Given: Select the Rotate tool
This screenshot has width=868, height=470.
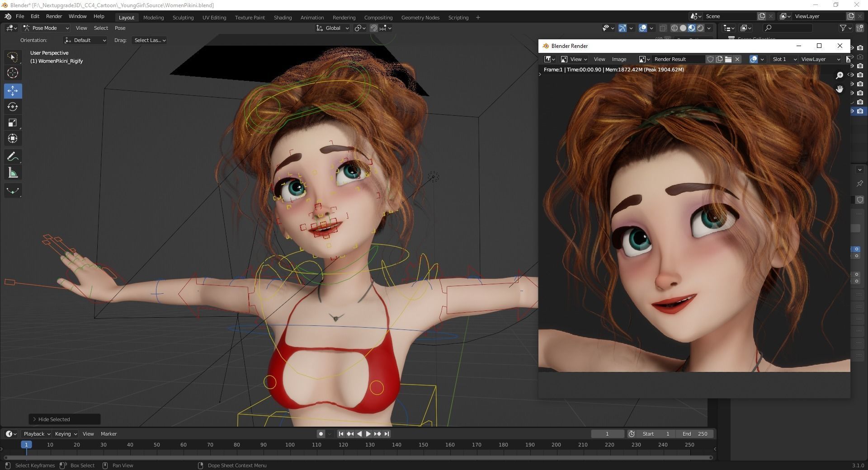Looking at the screenshot, I should coord(13,107).
